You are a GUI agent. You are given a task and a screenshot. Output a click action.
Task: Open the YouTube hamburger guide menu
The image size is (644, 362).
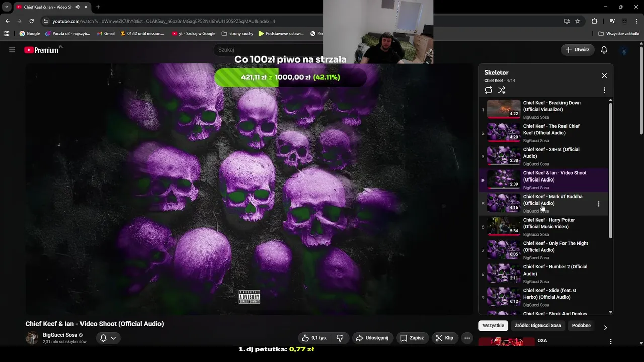click(12, 50)
